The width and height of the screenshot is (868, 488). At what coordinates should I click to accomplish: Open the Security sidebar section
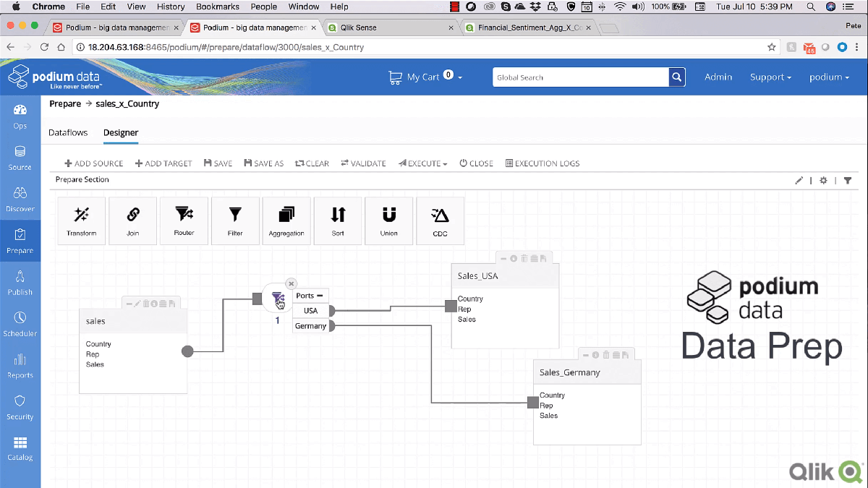[20, 407]
